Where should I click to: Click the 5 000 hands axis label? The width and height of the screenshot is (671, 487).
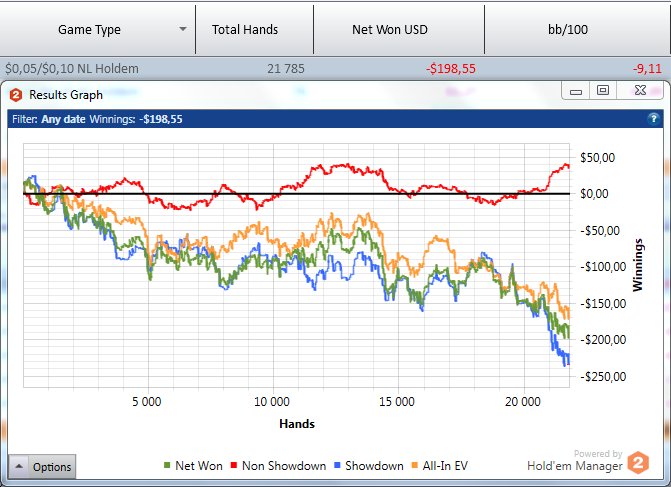click(x=147, y=401)
